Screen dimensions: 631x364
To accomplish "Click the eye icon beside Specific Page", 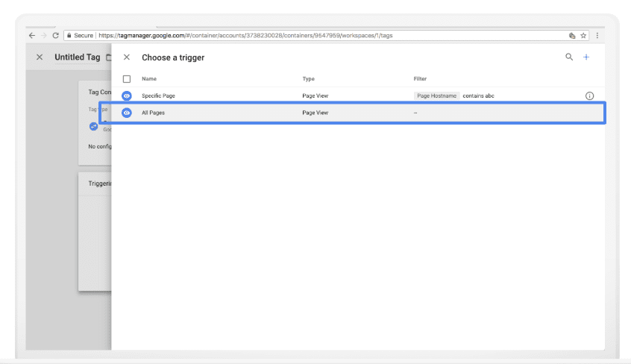I will coord(127,96).
